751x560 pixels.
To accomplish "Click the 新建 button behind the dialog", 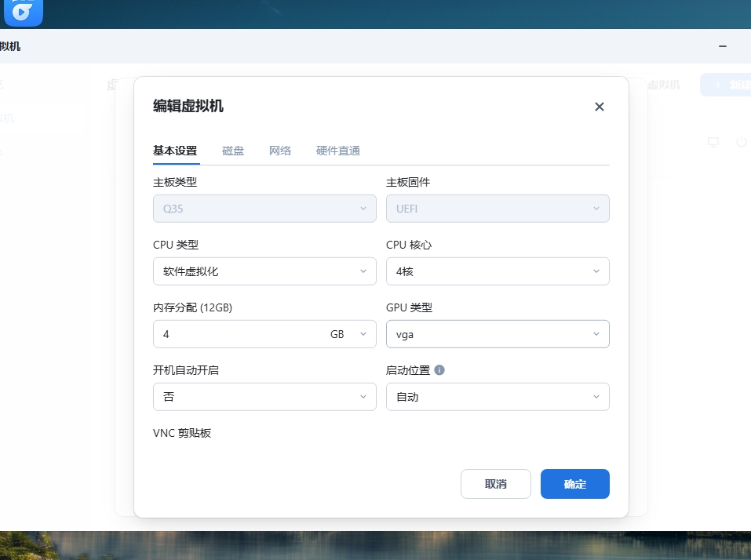I will pos(727,85).
